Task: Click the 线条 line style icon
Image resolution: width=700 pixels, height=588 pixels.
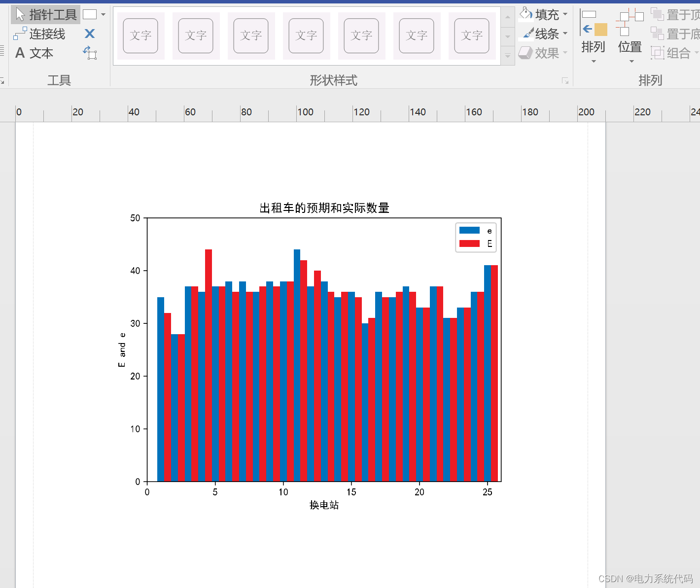Action: click(527, 34)
